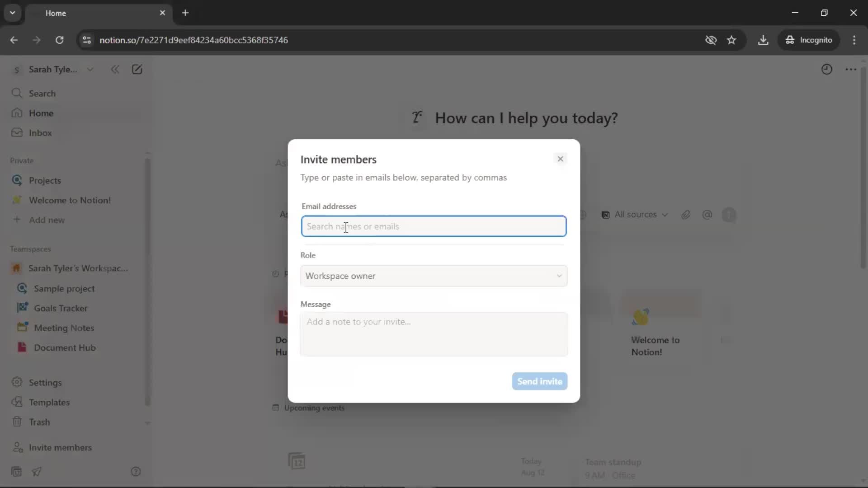Open the Meeting Notes page
This screenshot has width=868, height=488.
(64, 328)
